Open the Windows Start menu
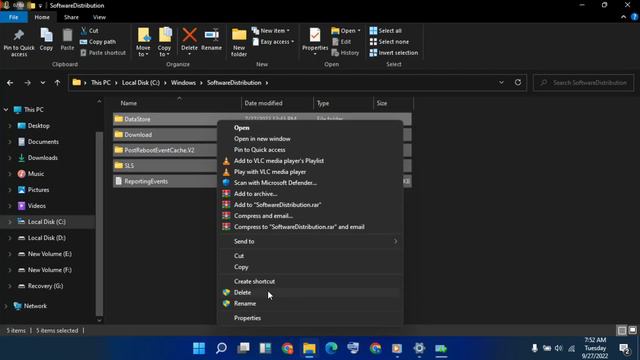The height and width of the screenshot is (360, 640). (199, 348)
